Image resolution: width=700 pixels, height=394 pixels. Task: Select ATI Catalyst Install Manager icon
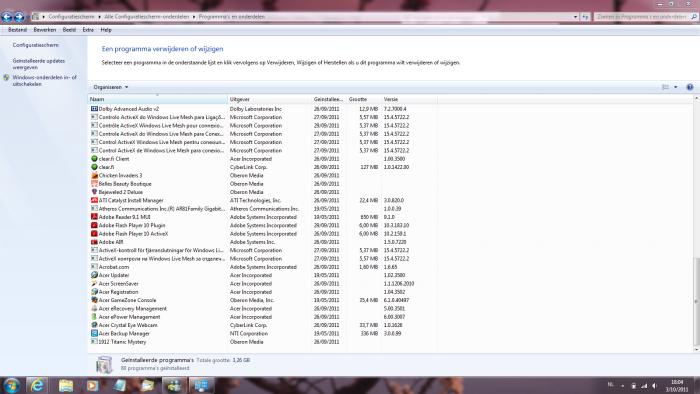coord(94,200)
